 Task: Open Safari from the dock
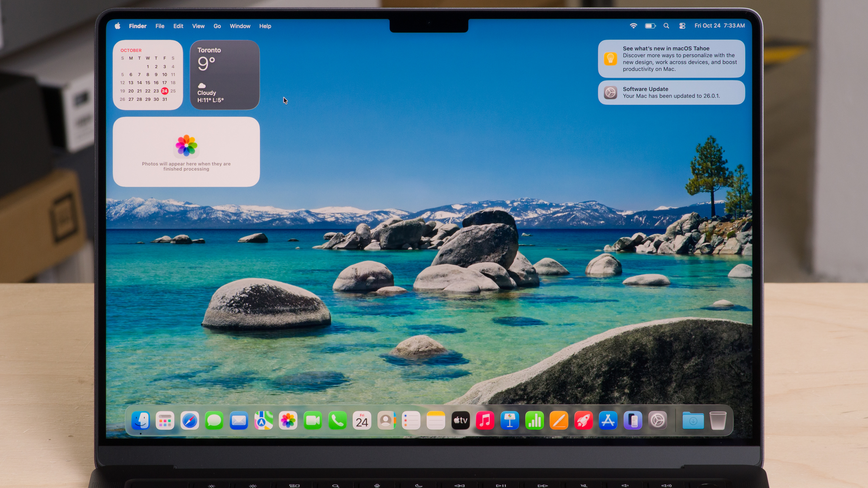(190, 420)
